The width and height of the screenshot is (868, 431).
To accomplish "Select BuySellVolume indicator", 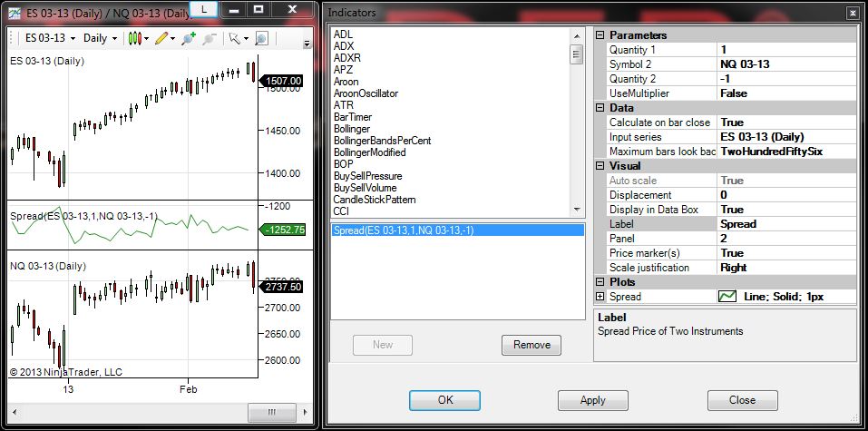I will 363,188.
